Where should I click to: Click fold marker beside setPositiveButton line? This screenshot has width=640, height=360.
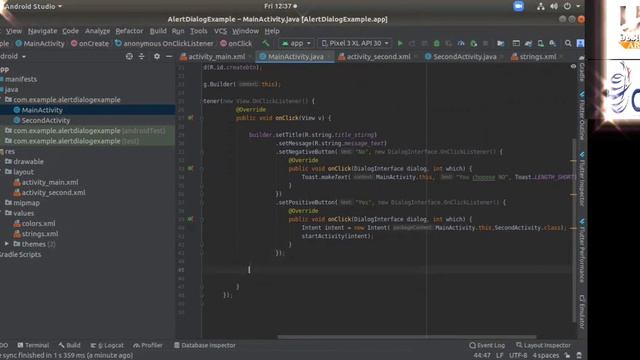(x=202, y=202)
